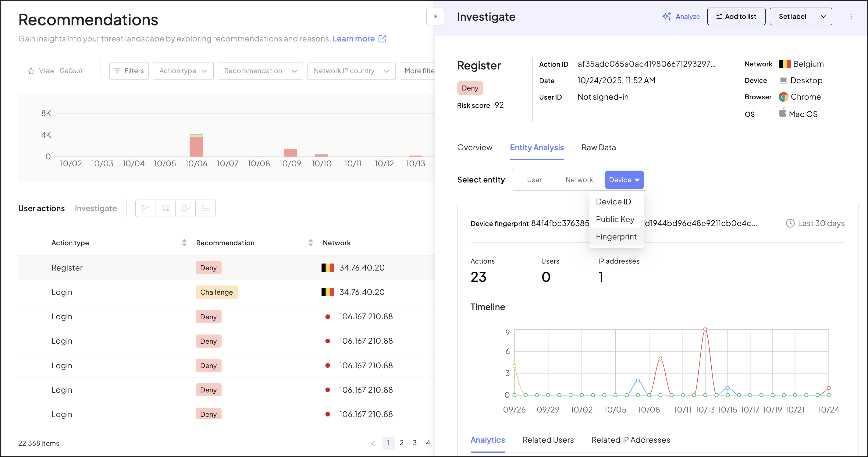Open the three-dot more options menu
This screenshot has height=457, width=868.
tap(851, 16)
